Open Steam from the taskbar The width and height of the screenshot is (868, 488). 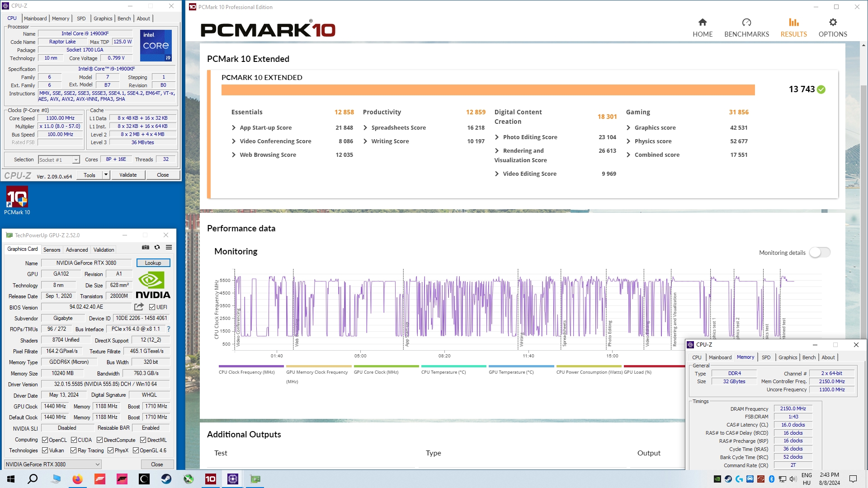point(166,479)
